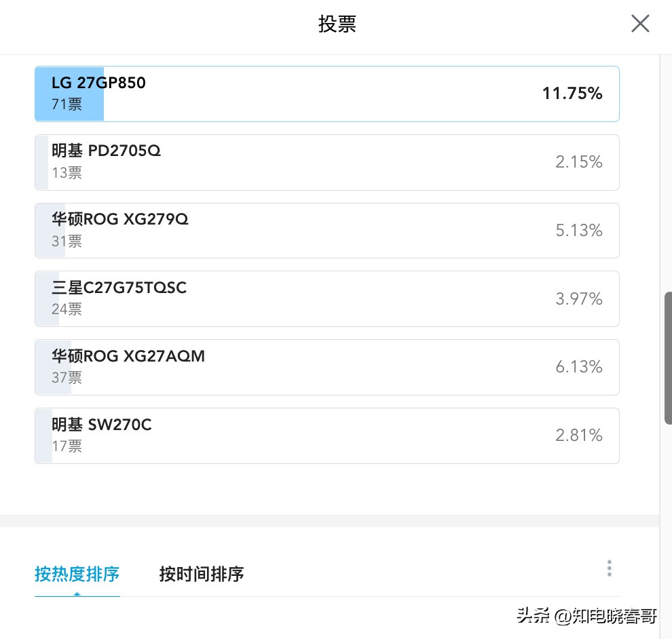Click the 2.15% percentage label

pos(578,162)
